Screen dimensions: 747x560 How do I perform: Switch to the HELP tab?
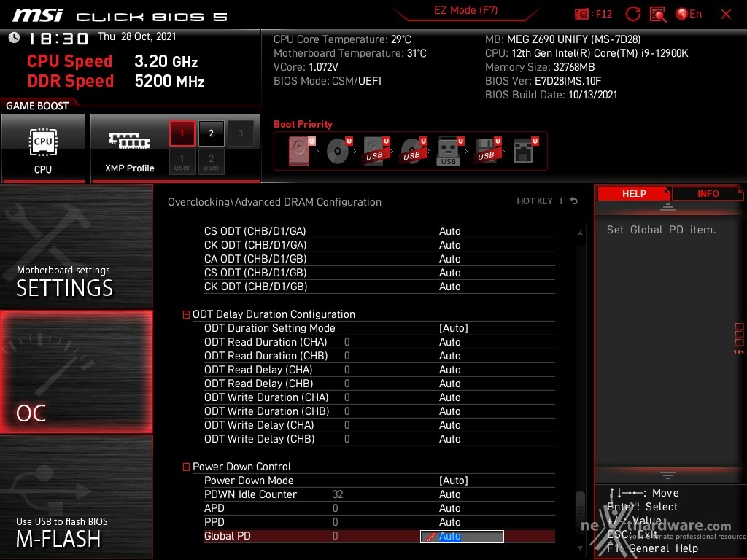(634, 194)
